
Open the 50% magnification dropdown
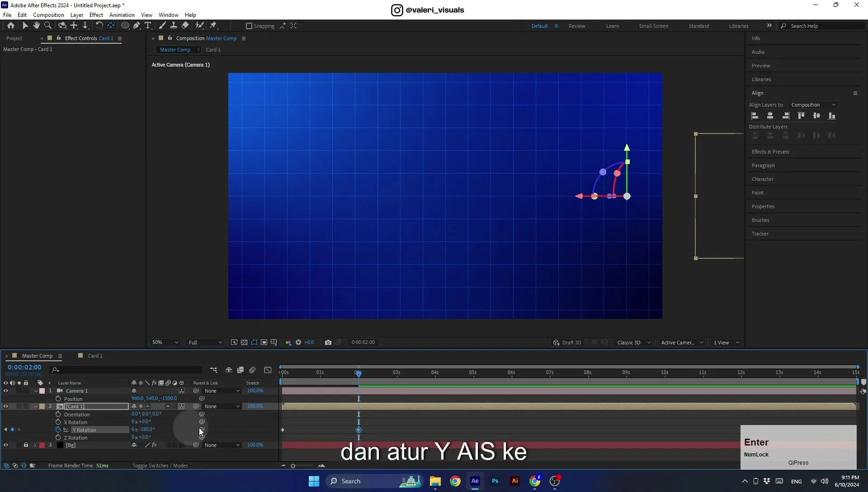click(165, 342)
